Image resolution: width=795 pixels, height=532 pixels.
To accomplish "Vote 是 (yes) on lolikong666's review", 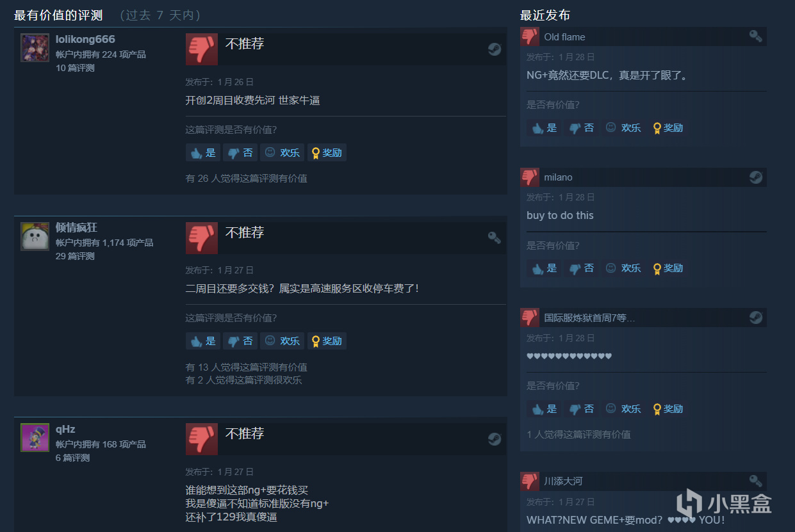I will click(x=203, y=152).
